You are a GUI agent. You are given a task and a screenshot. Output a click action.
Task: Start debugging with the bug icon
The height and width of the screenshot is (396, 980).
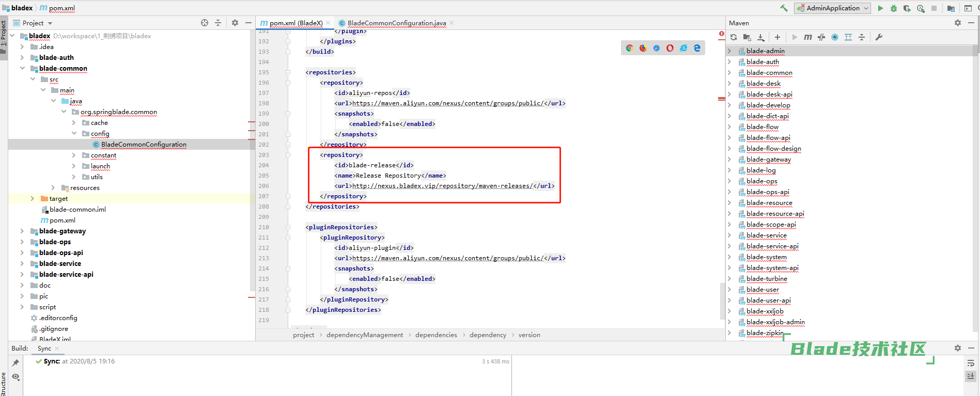click(x=894, y=8)
